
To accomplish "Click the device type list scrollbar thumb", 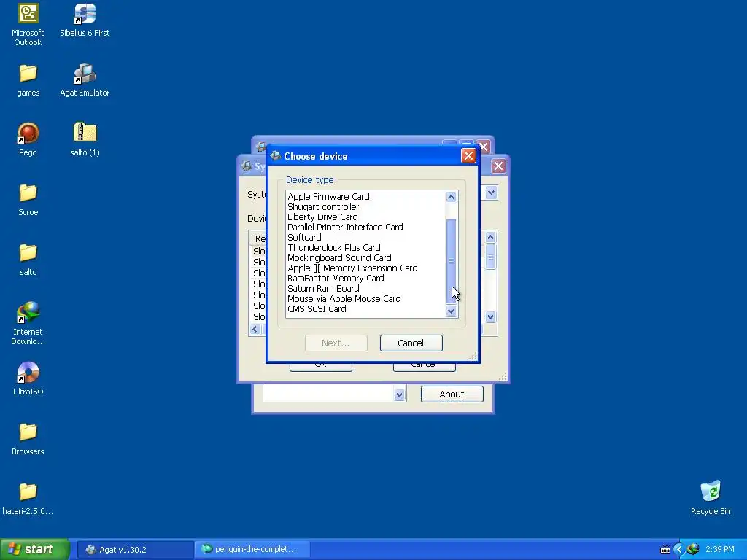I will pos(451,261).
